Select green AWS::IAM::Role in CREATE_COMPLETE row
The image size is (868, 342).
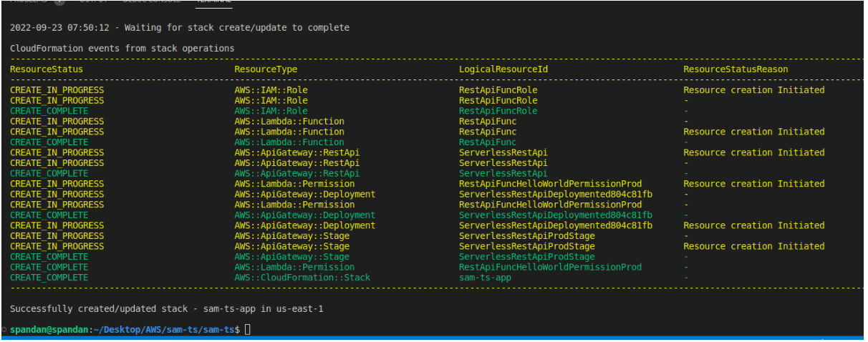pos(271,111)
